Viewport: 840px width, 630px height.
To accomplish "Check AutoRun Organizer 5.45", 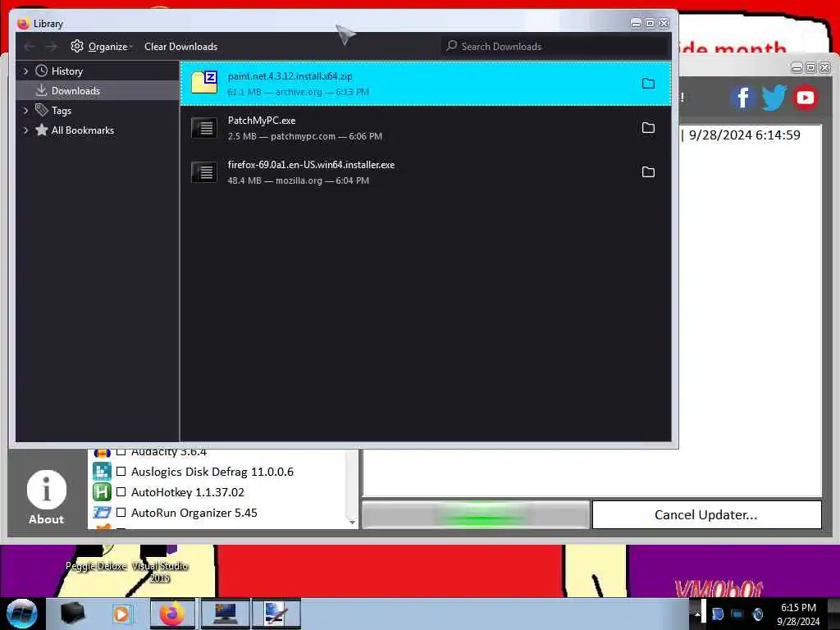I will coord(121,512).
